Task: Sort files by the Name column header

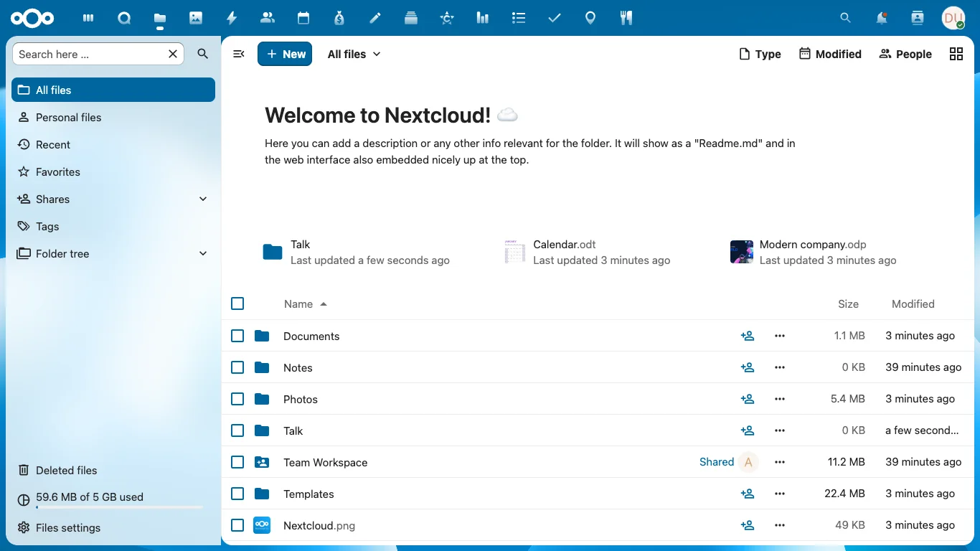Action: point(306,303)
